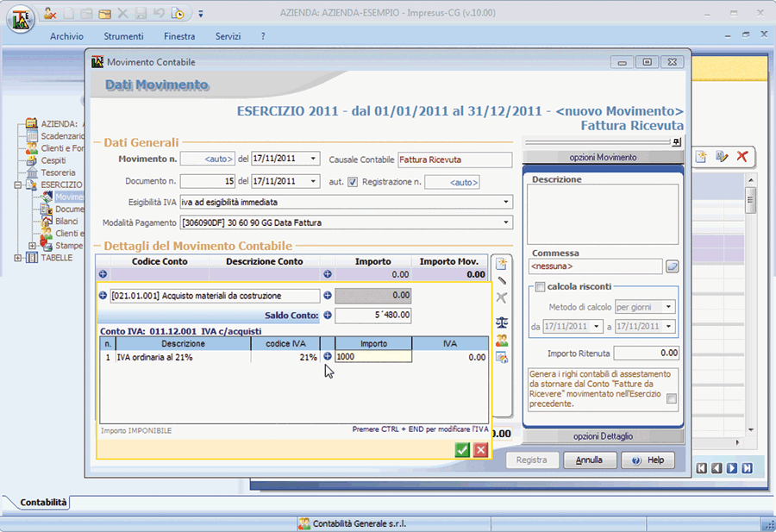This screenshot has width=776, height=532.
Task: Click the new record icon in background window
Action: click(x=701, y=156)
